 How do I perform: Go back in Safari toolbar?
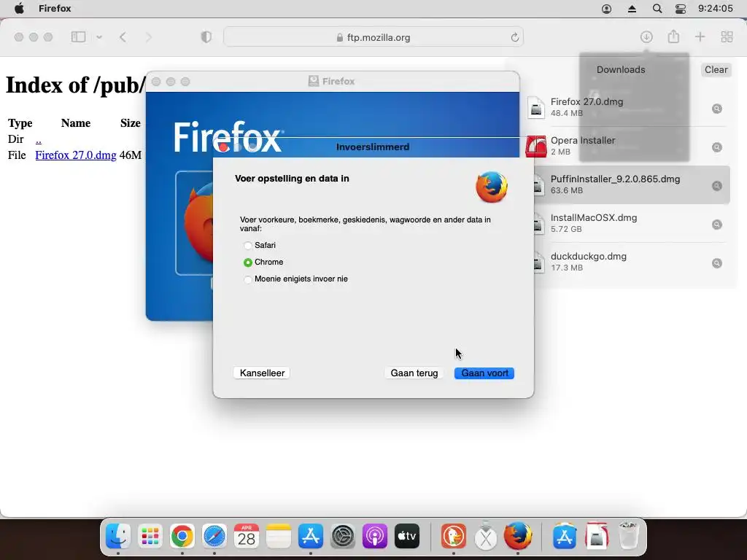123,37
